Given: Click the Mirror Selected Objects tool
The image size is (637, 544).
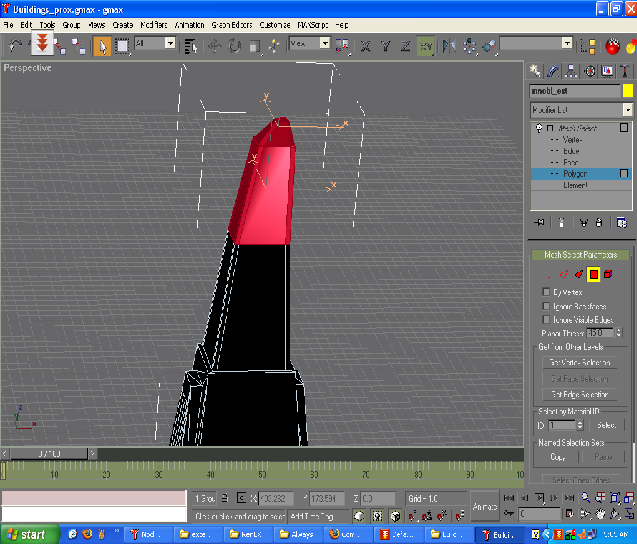Looking at the screenshot, I should click(447, 45).
